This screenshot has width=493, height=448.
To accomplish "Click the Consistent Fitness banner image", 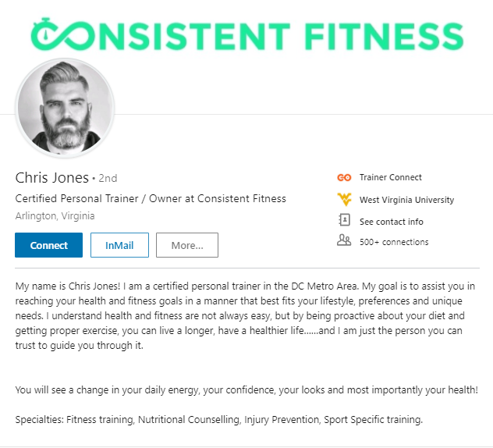I will pyautogui.click(x=247, y=34).
